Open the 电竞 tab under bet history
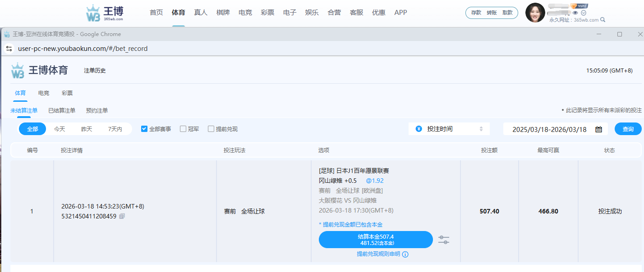The width and height of the screenshot is (644, 272). (x=44, y=93)
